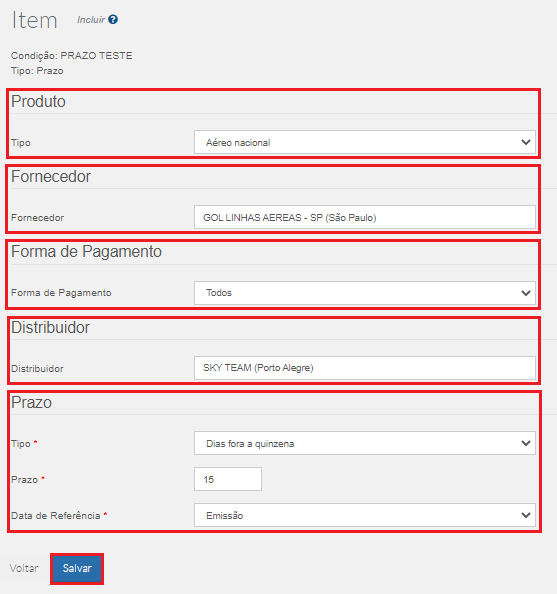
Task: Click the Prazo section heading
Action: [x=31, y=402]
